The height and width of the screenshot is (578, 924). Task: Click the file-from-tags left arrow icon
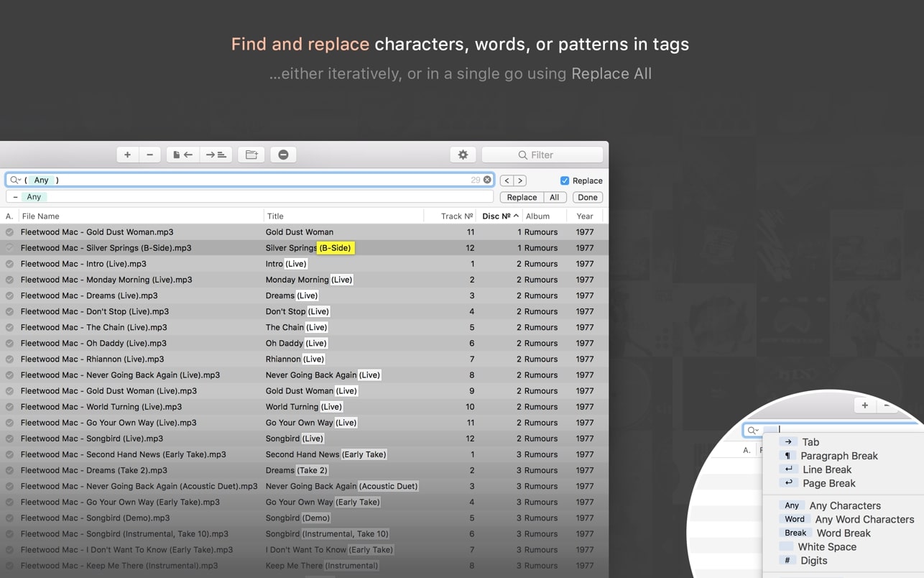[x=183, y=155]
